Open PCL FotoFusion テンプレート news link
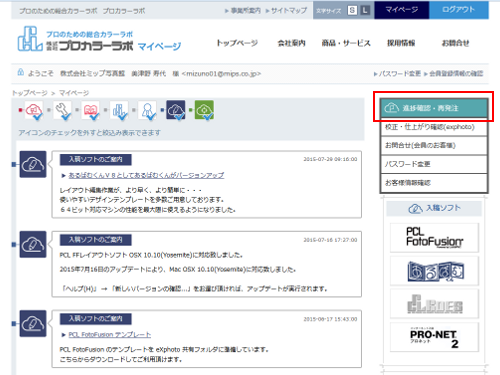This screenshot has width=500, height=375. [110, 334]
